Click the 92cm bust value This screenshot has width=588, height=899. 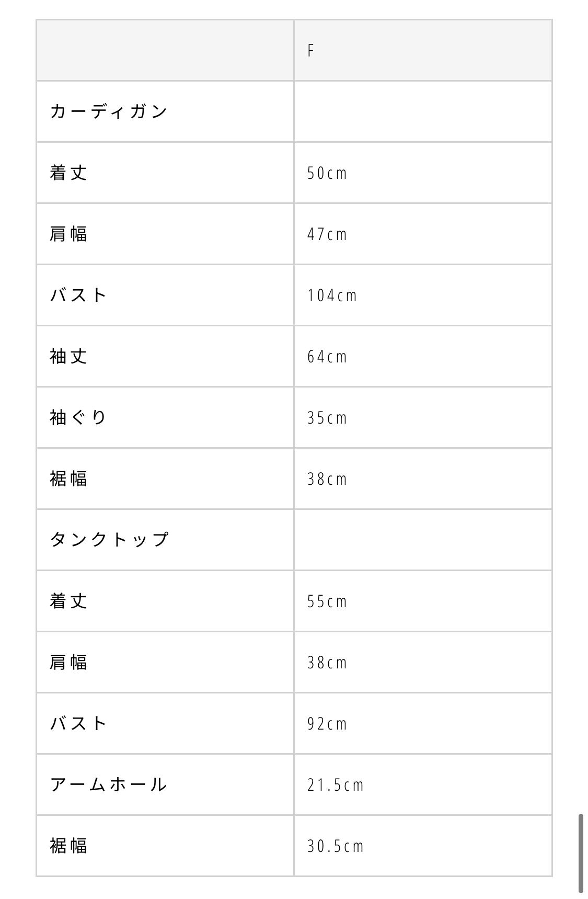click(327, 724)
